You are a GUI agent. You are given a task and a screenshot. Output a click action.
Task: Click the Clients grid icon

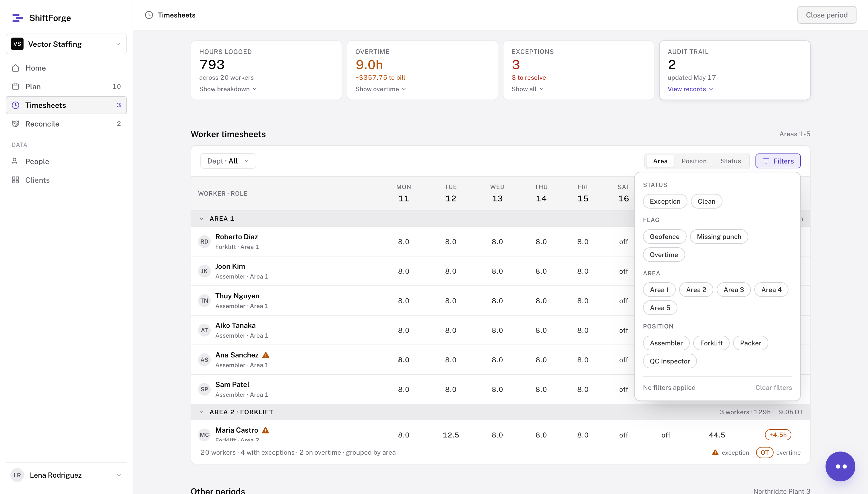click(15, 180)
